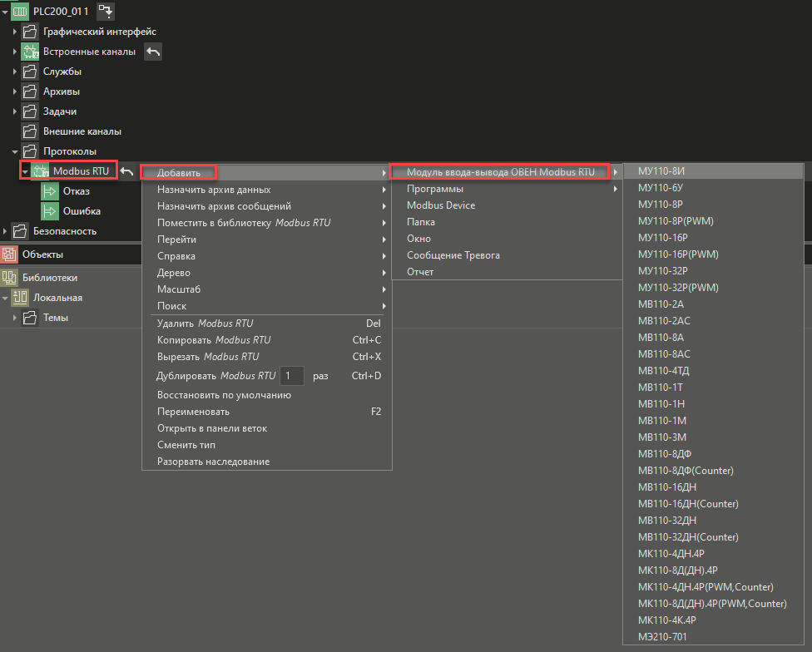
Task: Open the Справка submenu
Action: click(x=267, y=255)
